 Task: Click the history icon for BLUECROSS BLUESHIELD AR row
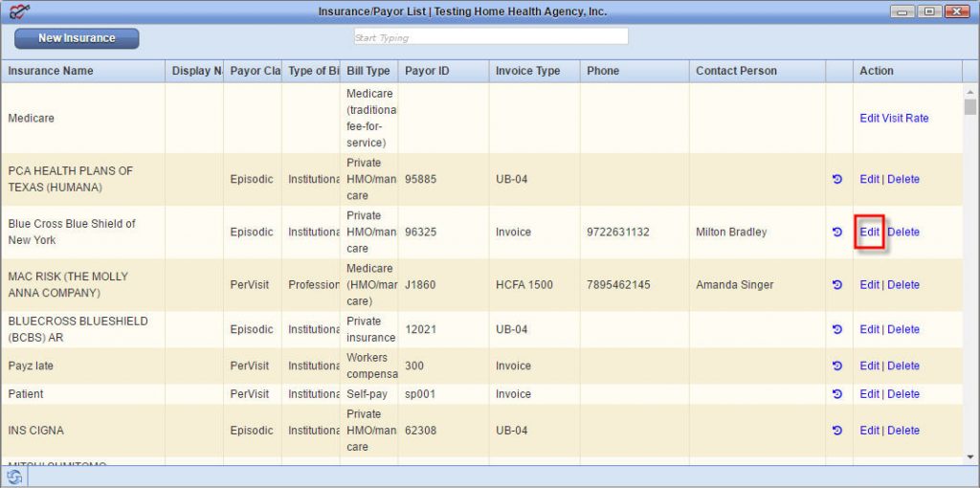pyautogui.click(x=837, y=330)
